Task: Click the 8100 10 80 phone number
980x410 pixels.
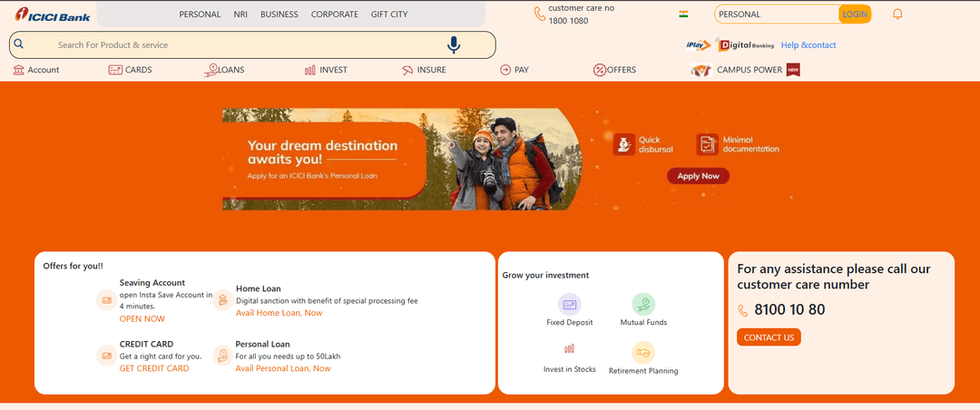Action: (789, 310)
